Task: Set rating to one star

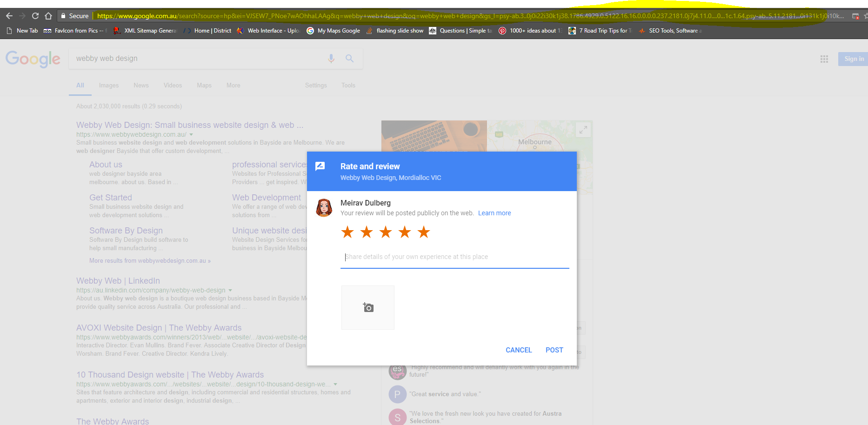Action: tap(347, 232)
